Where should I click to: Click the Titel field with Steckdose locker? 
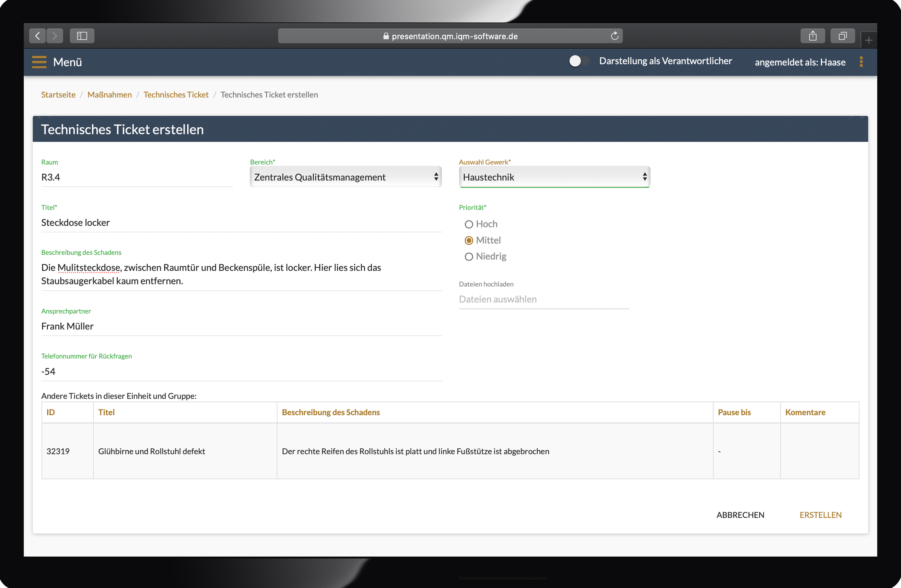click(x=241, y=223)
